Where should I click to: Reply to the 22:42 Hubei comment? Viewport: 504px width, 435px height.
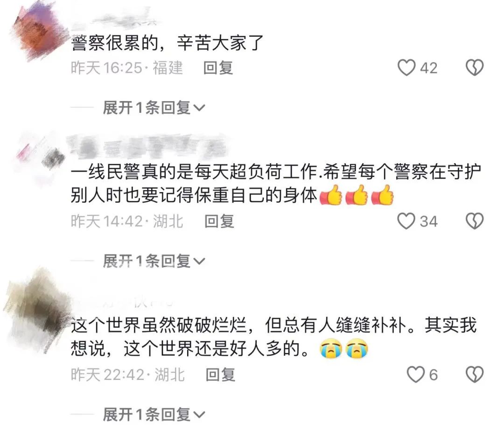[x=220, y=375]
